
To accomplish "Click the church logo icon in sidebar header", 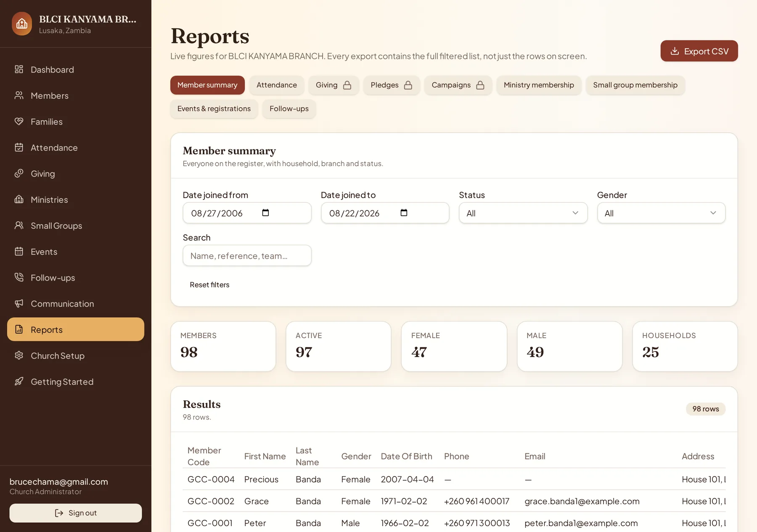I will [x=22, y=24].
